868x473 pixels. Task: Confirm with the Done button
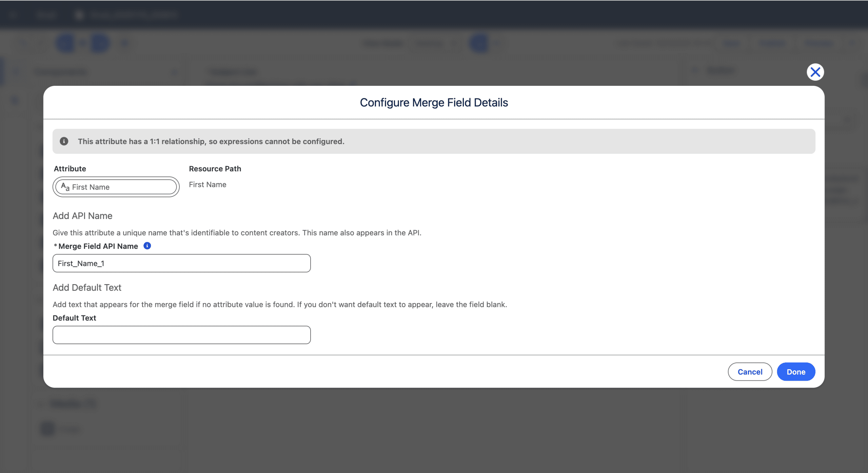(x=796, y=372)
